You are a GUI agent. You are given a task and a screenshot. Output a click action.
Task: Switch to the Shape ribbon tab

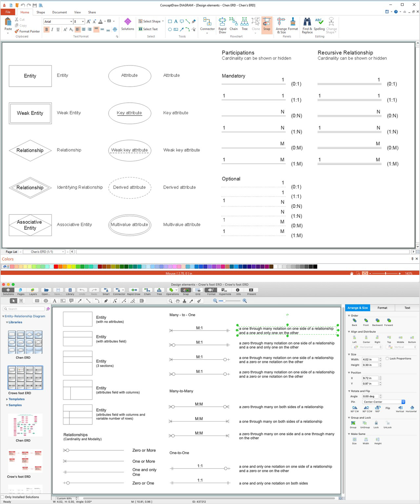41,12
